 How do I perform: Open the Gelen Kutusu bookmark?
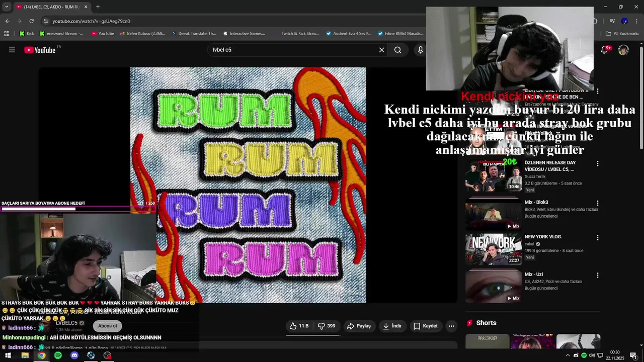point(142,34)
